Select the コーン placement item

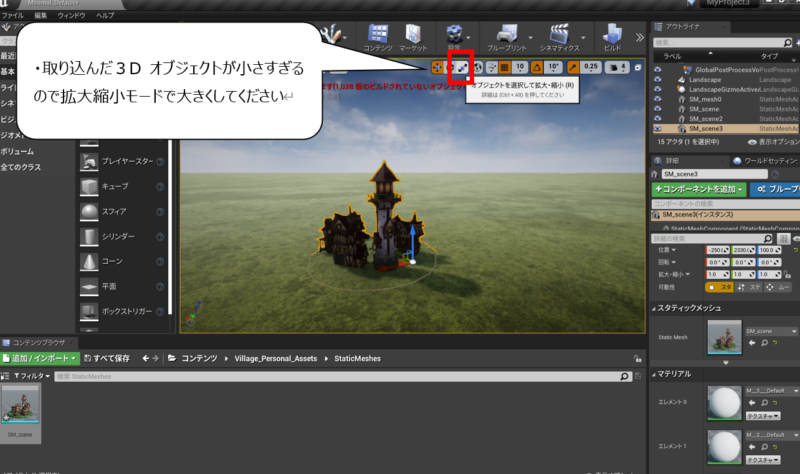[121, 262]
